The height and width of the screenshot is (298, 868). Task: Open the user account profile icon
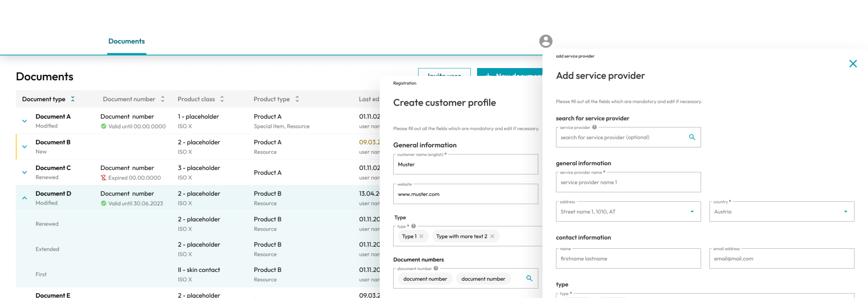click(546, 41)
